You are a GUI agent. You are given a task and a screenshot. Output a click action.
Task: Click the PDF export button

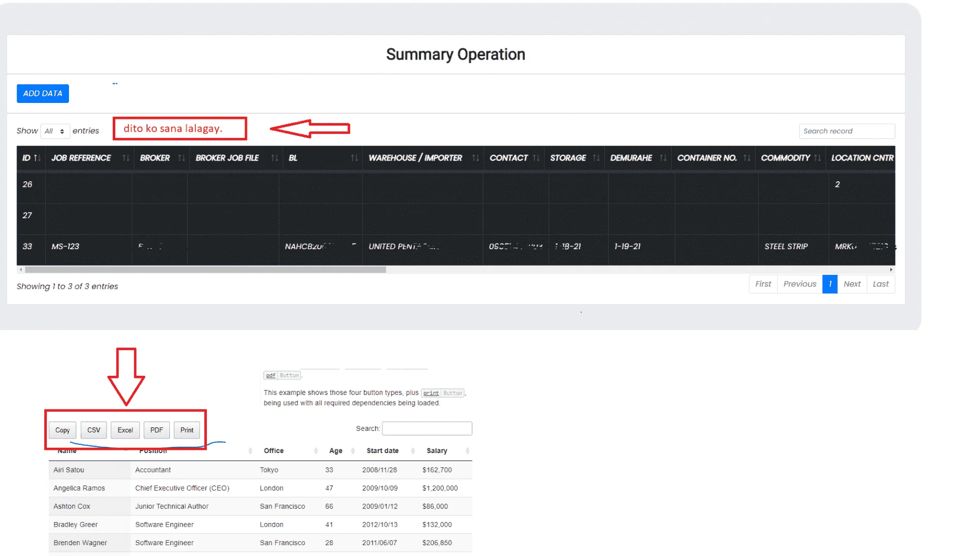156,430
